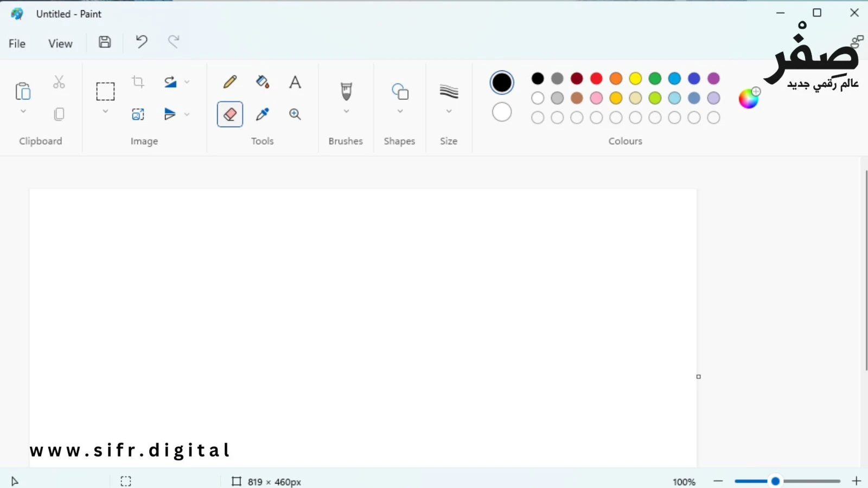Screen dimensions: 868x488
Task: Pick the orange colour swatch
Action: point(616,79)
